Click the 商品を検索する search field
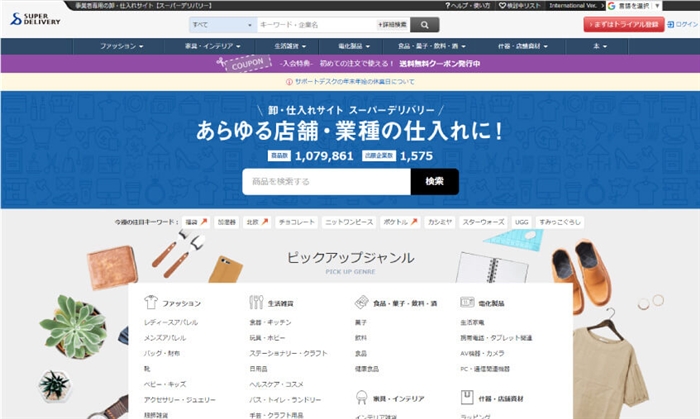Image resolution: width=700 pixels, height=419 pixels. [326, 181]
